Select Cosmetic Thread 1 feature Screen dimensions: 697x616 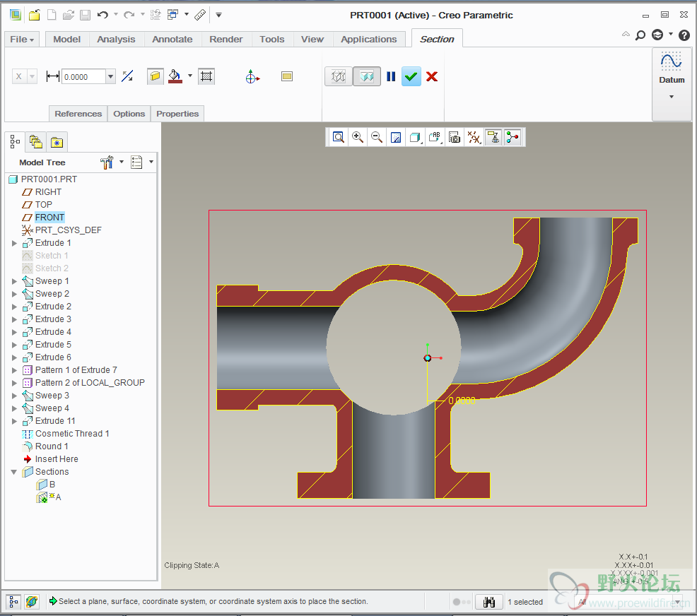(72, 434)
